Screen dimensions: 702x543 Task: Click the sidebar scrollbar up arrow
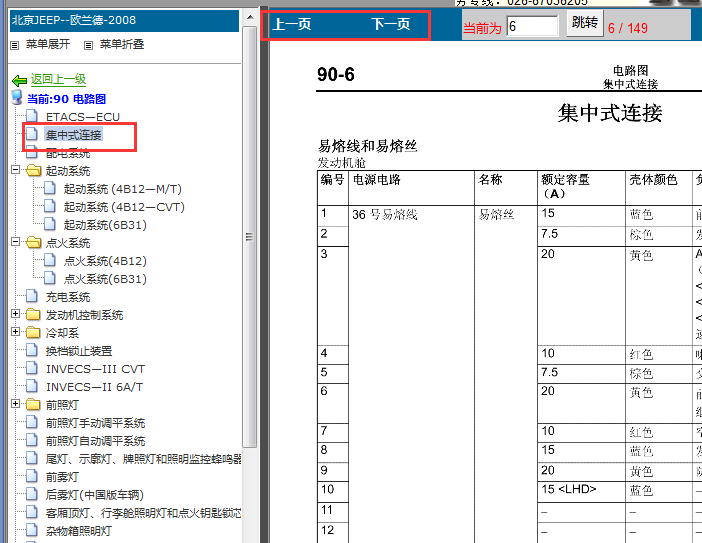click(250, 18)
